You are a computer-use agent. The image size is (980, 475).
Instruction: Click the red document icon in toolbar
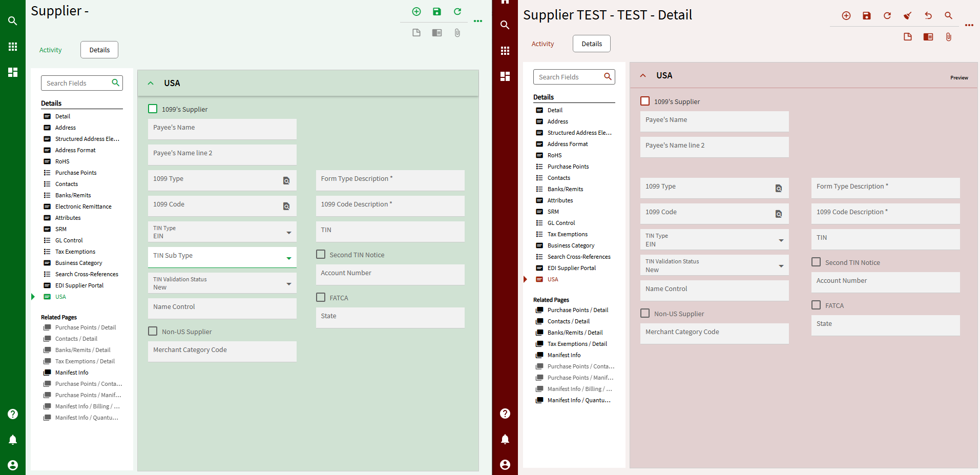pyautogui.click(x=908, y=37)
